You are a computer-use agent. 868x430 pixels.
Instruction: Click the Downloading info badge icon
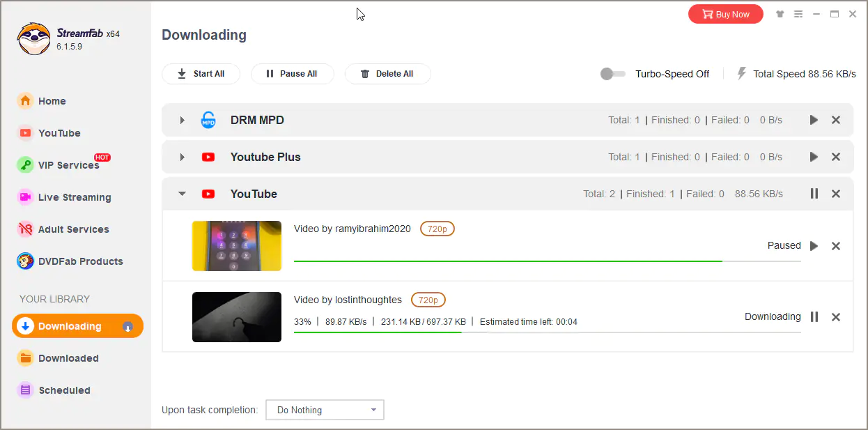[x=127, y=326]
